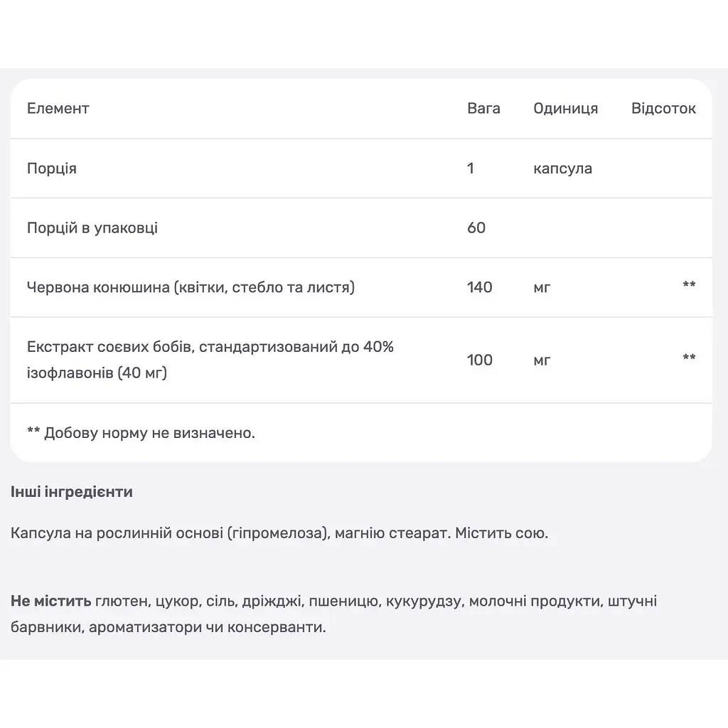
Task: Click the Елемент column header
Action: (x=58, y=108)
